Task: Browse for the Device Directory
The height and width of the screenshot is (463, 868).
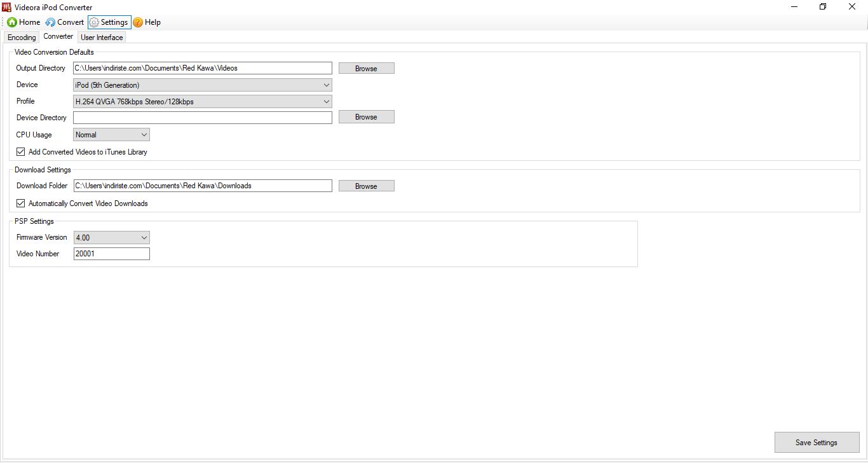Action: click(x=366, y=117)
